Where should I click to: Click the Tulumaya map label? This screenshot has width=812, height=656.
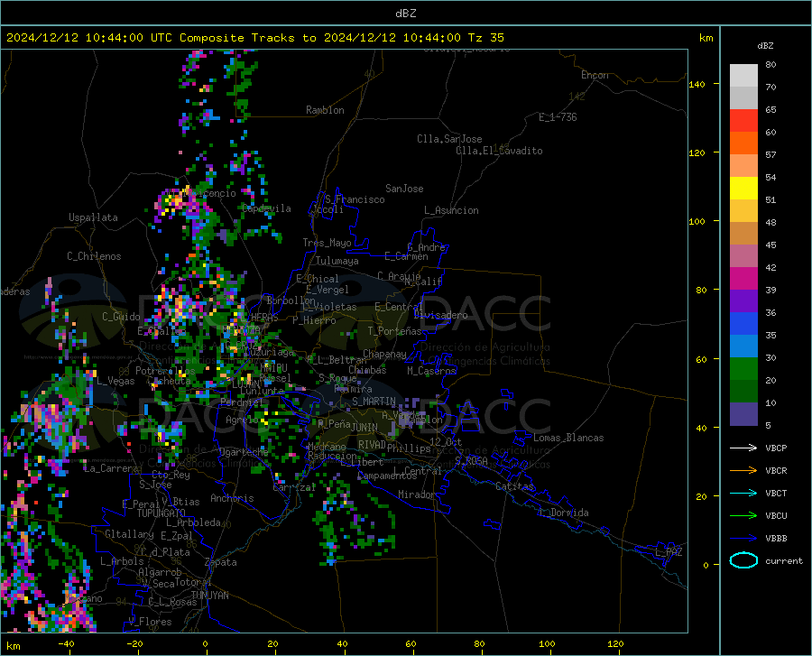point(337,261)
